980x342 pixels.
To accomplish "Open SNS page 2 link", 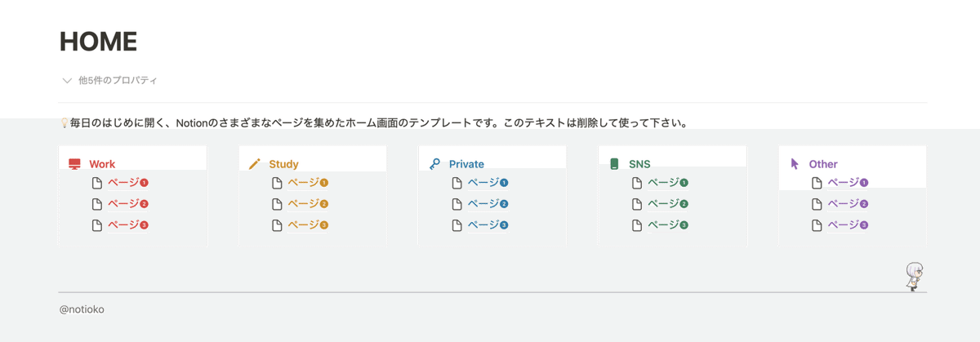I will [x=667, y=204].
